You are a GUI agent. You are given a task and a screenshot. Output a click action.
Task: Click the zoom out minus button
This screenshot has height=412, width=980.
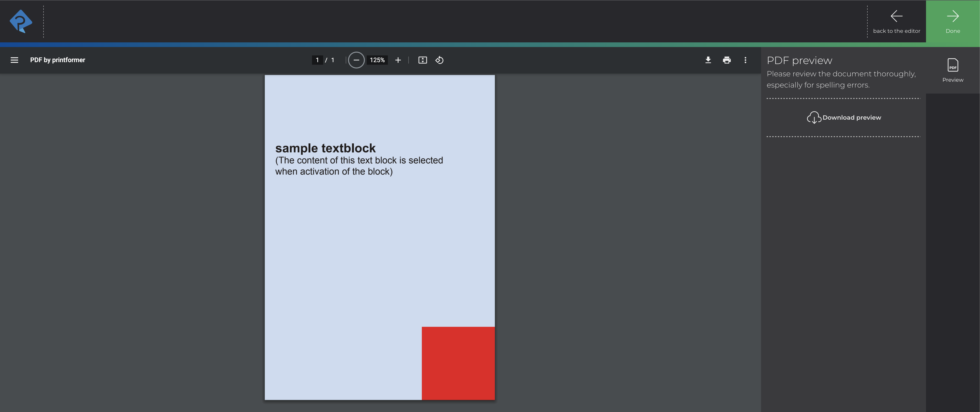pos(356,60)
